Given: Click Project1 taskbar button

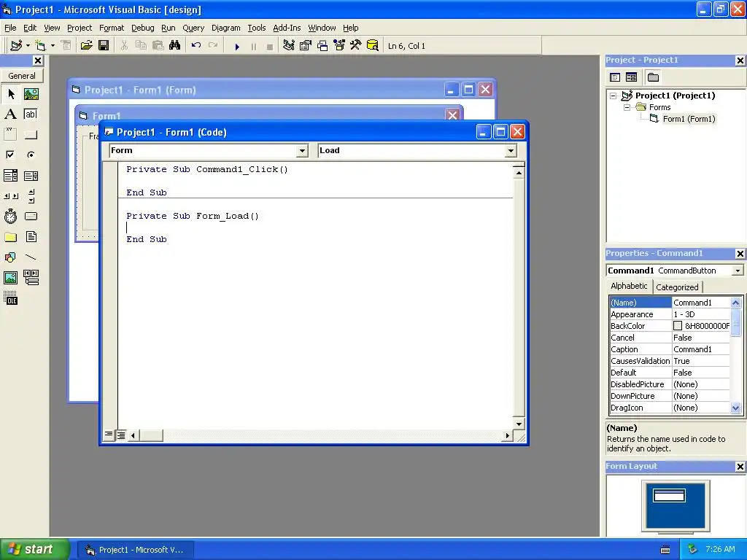Looking at the screenshot, I should (136, 550).
